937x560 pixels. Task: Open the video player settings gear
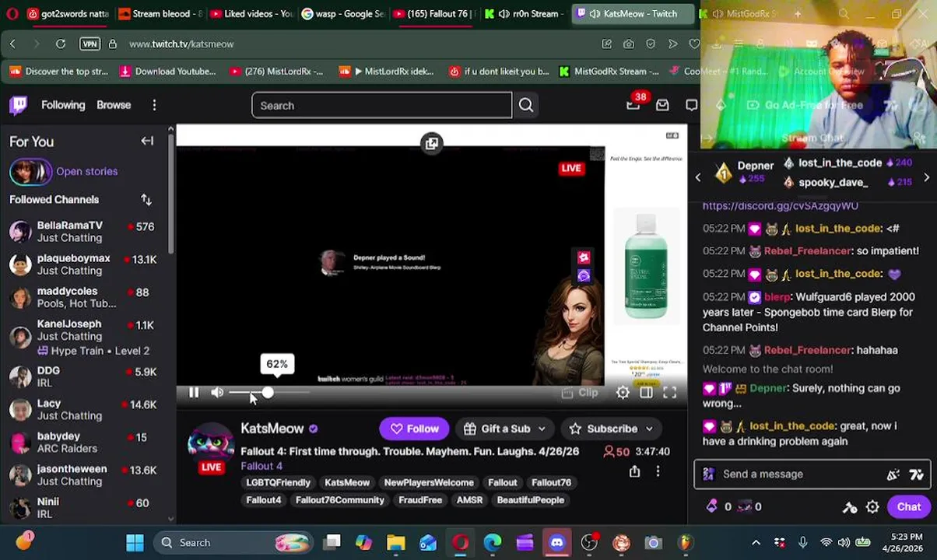click(x=623, y=393)
